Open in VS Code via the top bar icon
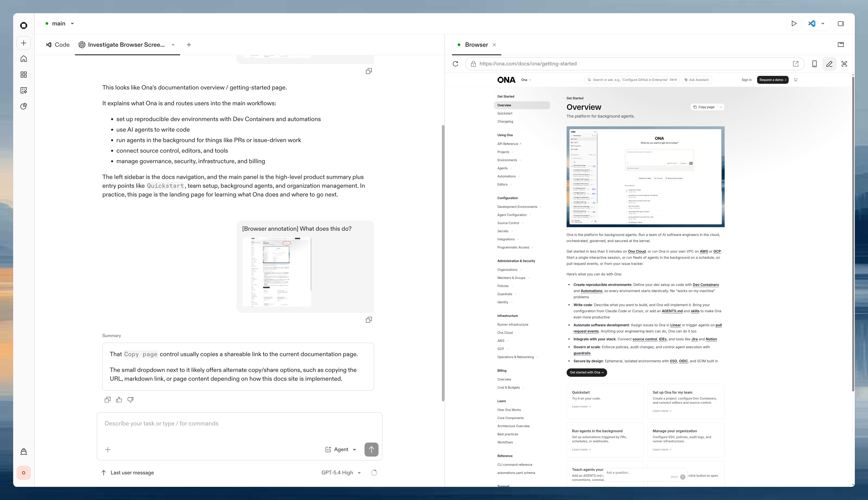The width and height of the screenshot is (868, 500). (812, 24)
